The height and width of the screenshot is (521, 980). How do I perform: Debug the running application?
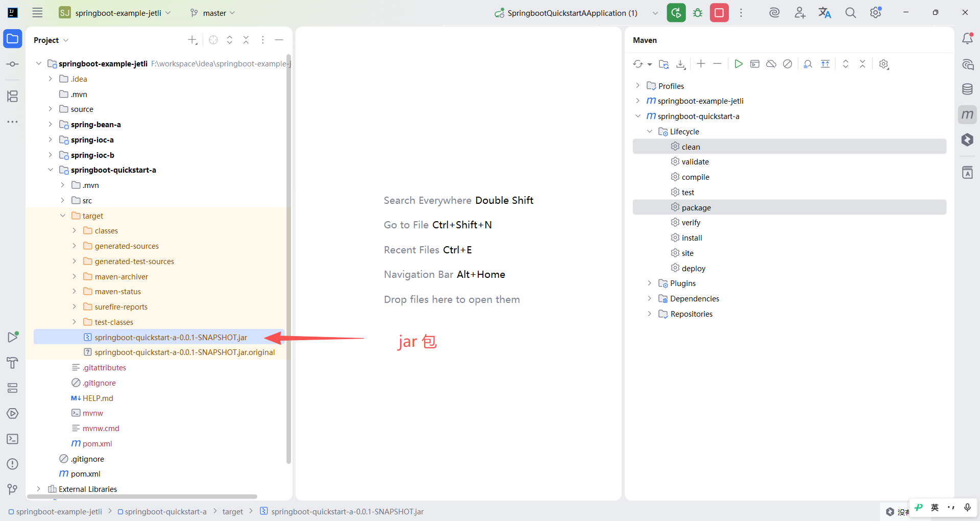(698, 13)
